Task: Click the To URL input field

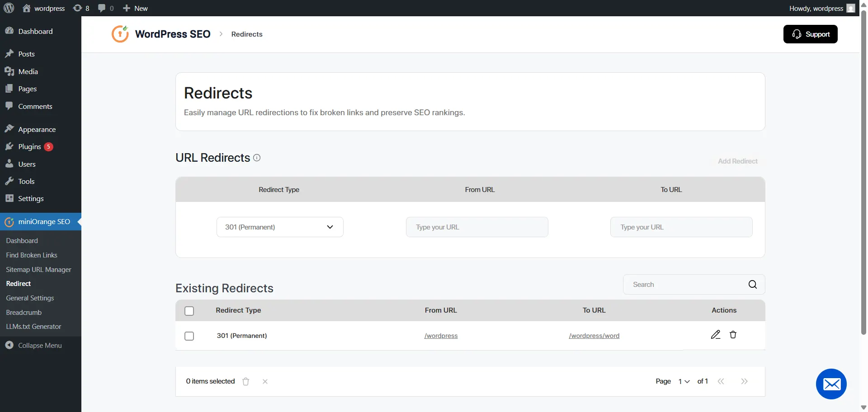Action: (x=681, y=227)
